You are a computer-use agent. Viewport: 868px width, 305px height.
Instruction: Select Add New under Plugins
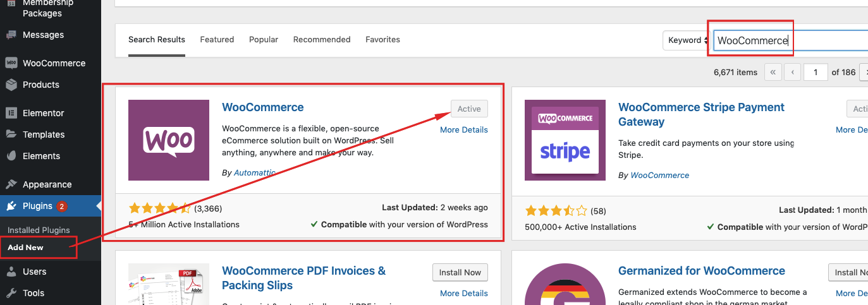[25, 248]
